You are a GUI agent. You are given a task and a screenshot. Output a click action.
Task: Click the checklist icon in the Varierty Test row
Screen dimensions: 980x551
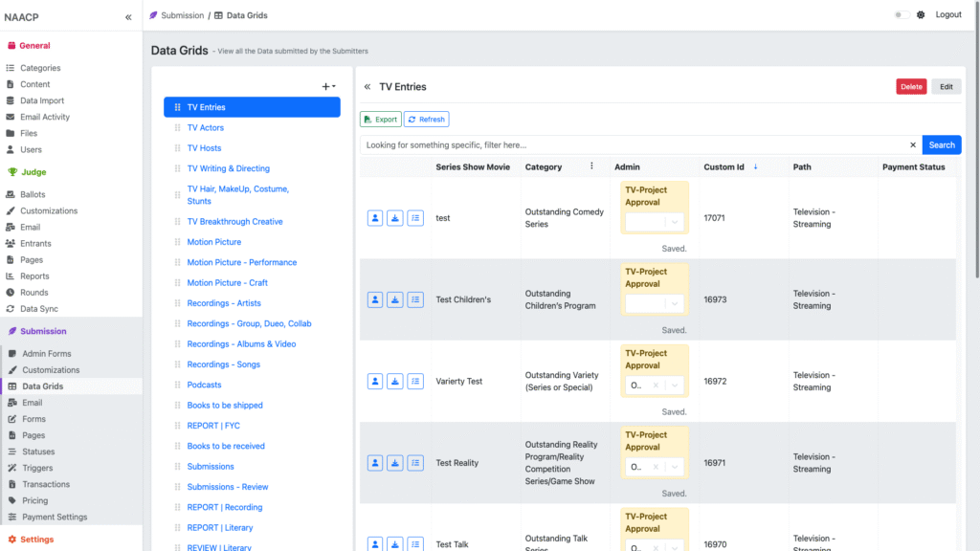415,381
